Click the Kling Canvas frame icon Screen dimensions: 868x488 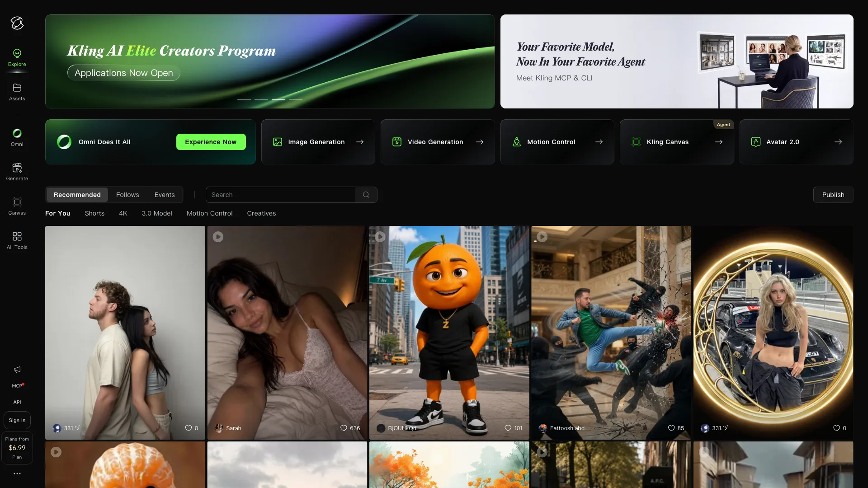636,142
